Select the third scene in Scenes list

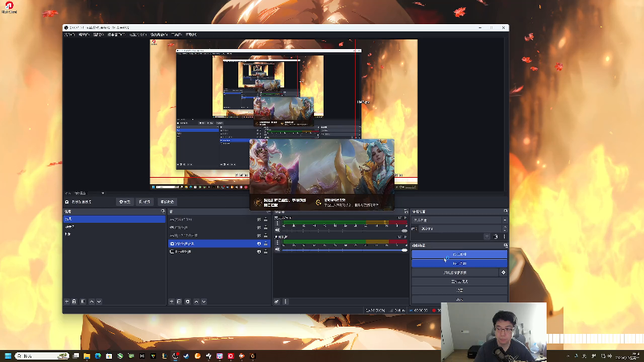(x=114, y=234)
